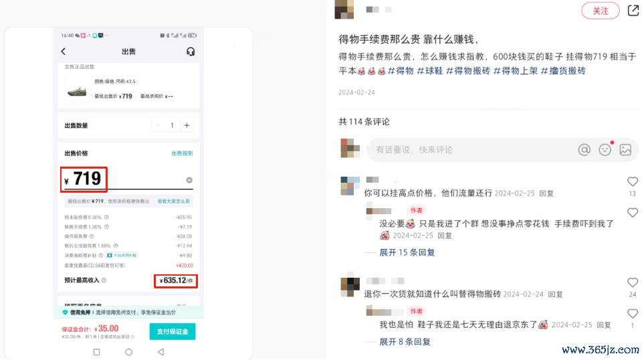Like the 退你一次货 comment
644x360 pixels.
633,282
